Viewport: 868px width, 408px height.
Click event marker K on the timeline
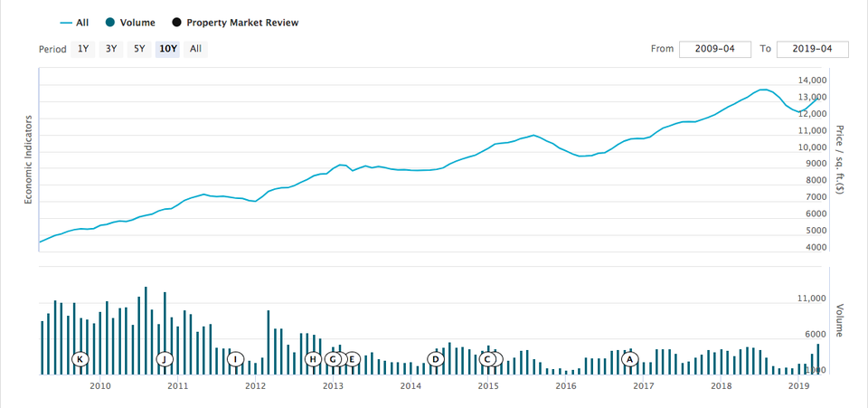coord(80,359)
